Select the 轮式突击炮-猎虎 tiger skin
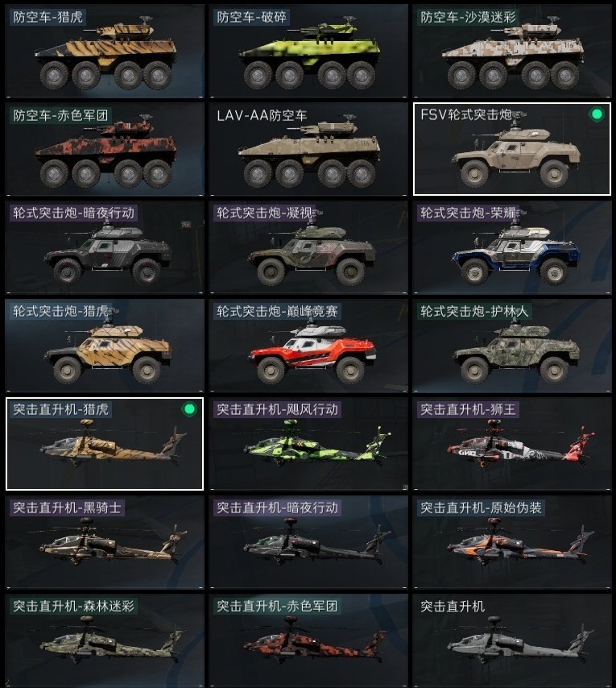This screenshot has width=616, height=688. pos(105,346)
